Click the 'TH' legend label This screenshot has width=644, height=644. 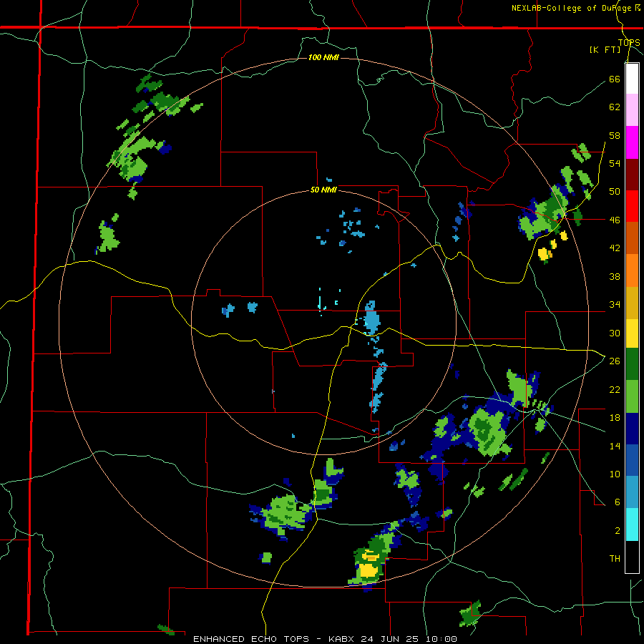615,559
